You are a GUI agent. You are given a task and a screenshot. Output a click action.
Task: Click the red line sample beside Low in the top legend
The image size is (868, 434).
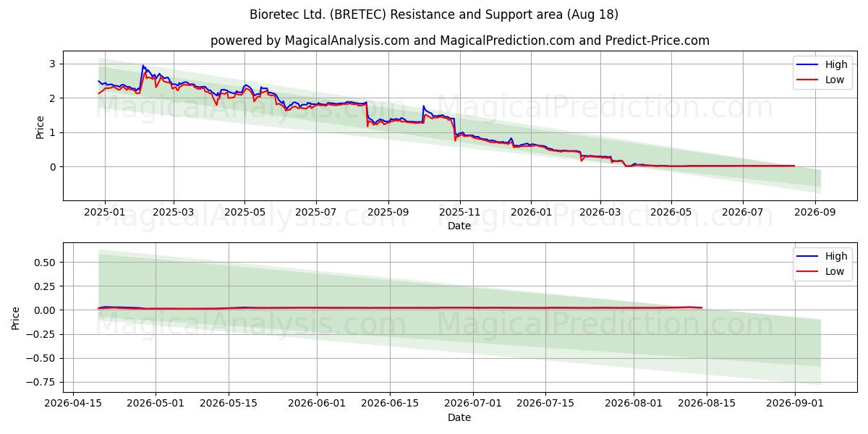coord(808,80)
